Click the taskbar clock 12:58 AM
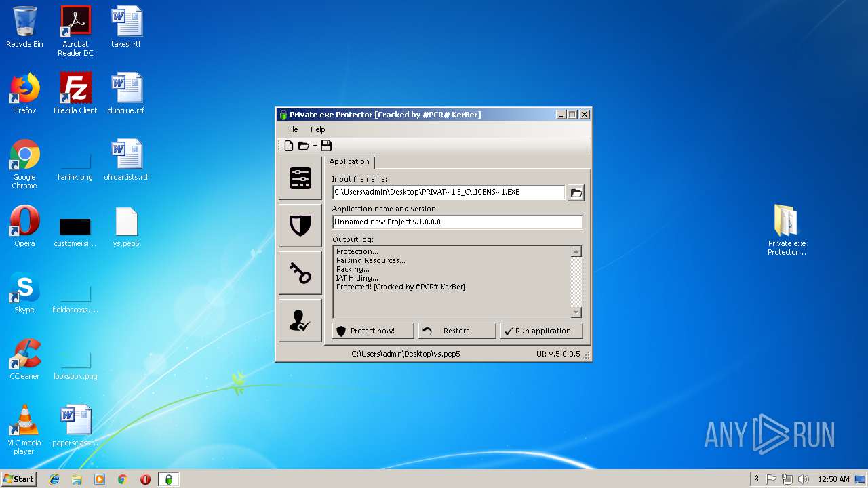868x488 pixels. point(833,479)
